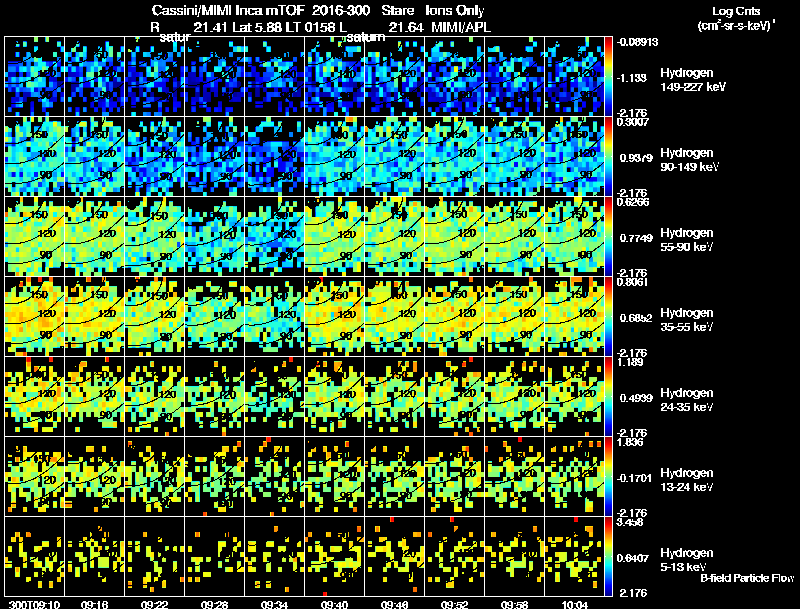Click the 'Stare' word in header
This screenshot has width=800, height=609.
(x=397, y=11)
